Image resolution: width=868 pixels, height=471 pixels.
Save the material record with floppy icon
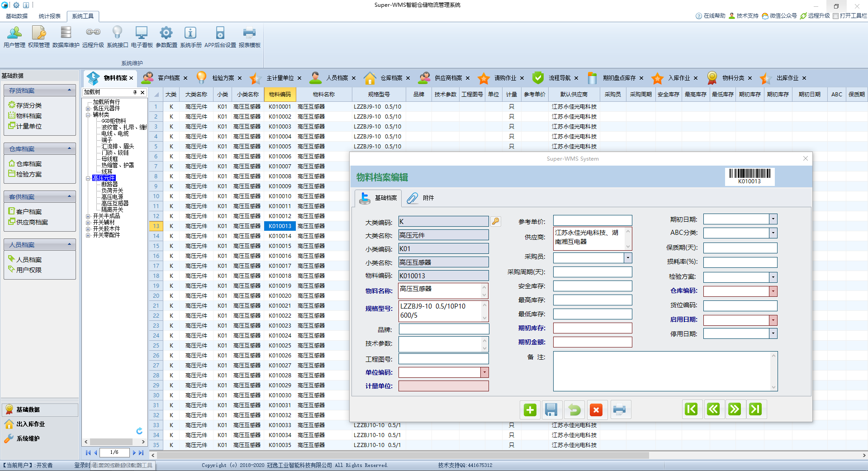[x=551, y=409]
